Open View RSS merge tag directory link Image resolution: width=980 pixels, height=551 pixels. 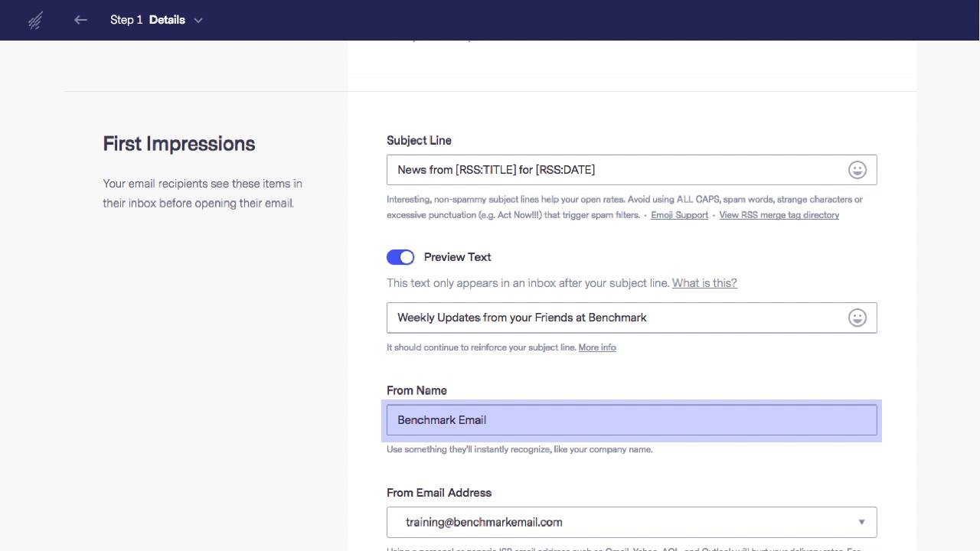pyautogui.click(x=779, y=215)
